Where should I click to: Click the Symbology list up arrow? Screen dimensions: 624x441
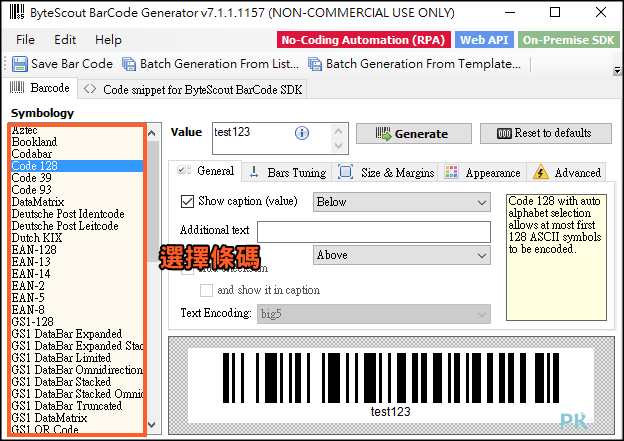click(x=152, y=133)
